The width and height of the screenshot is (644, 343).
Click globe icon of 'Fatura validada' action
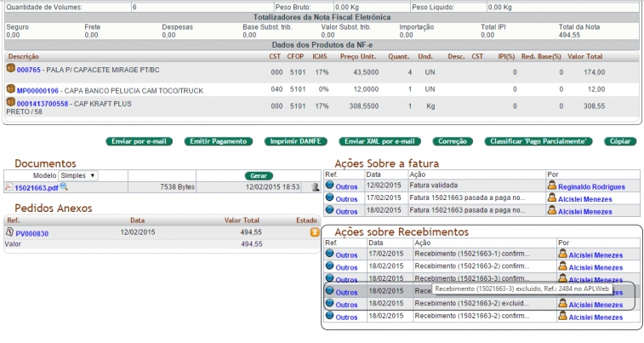[x=330, y=186]
